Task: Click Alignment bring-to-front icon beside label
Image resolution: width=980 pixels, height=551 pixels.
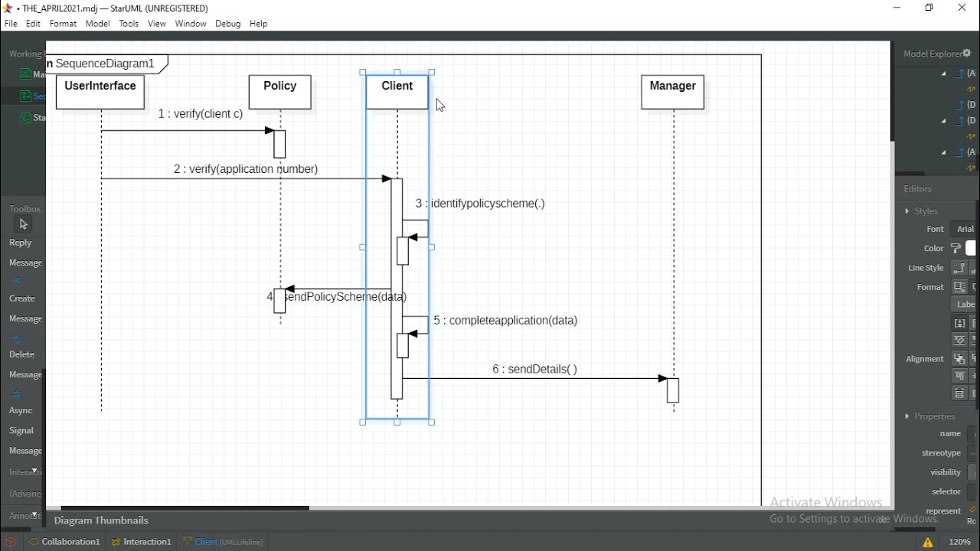Action: (960, 359)
